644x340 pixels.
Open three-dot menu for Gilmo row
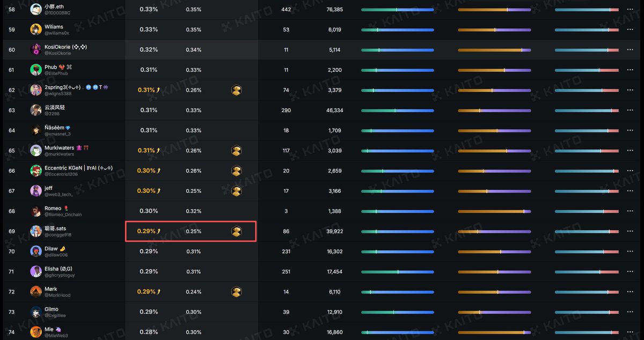click(x=630, y=312)
